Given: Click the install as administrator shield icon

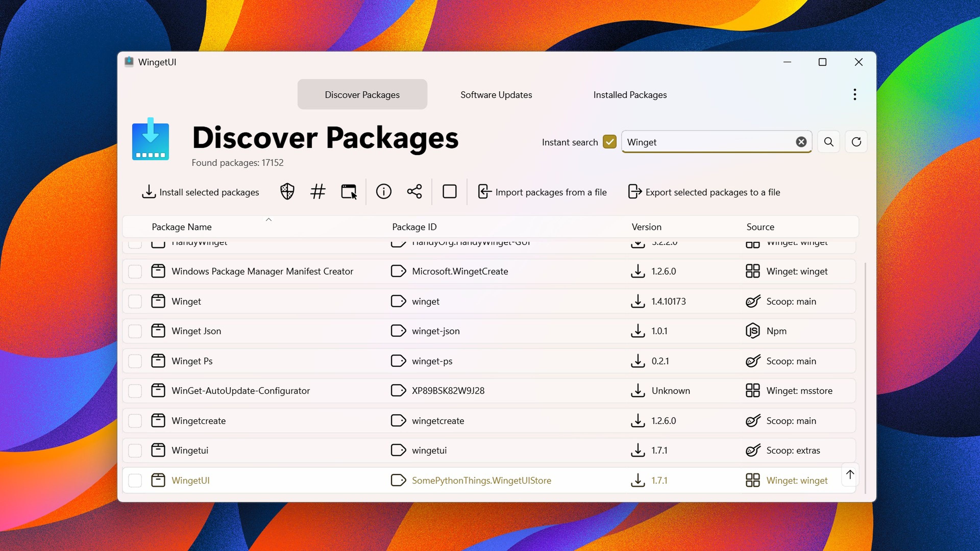Looking at the screenshot, I should click(287, 192).
